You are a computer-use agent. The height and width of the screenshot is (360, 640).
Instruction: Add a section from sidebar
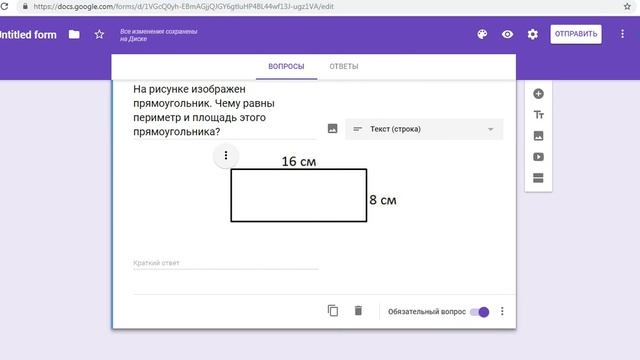tap(538, 178)
